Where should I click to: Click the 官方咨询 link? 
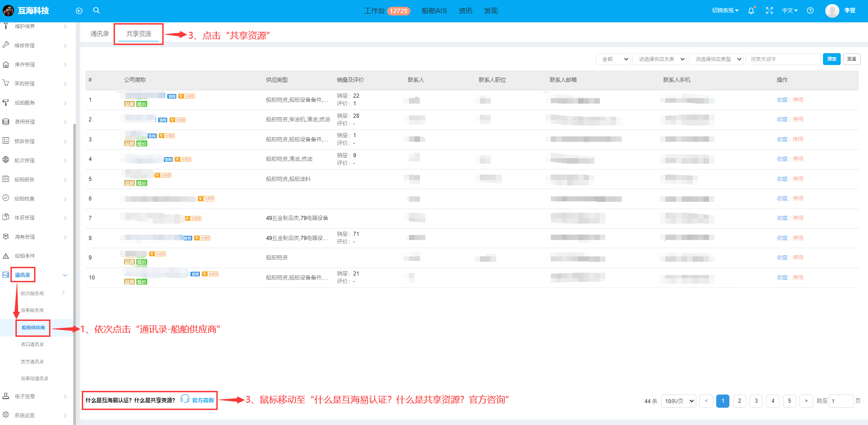[203, 400]
